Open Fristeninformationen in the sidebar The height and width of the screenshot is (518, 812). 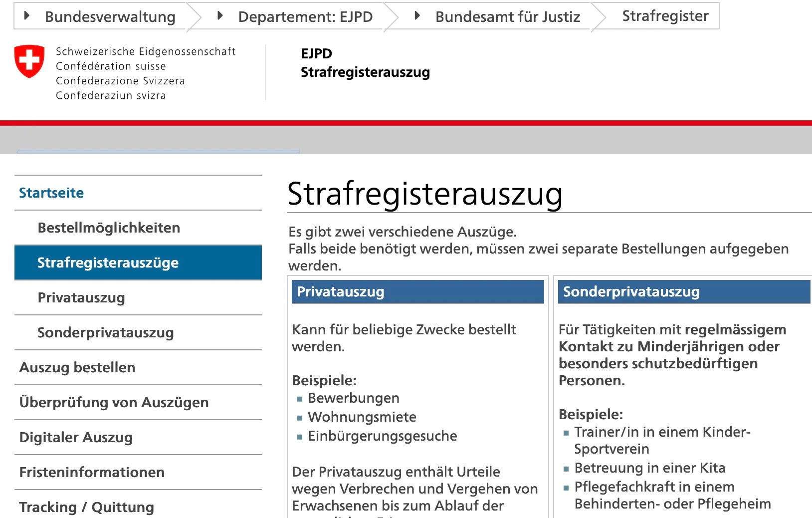pos(138,472)
